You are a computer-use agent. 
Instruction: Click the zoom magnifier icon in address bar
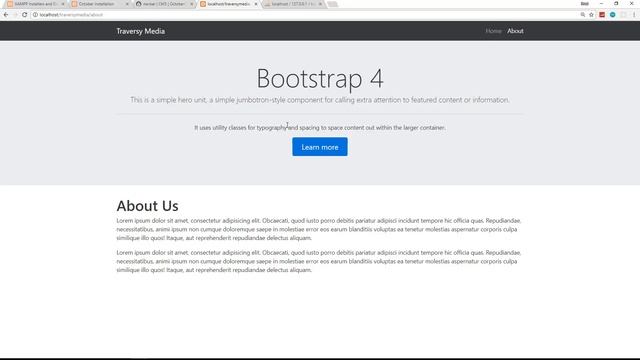tap(582, 15)
